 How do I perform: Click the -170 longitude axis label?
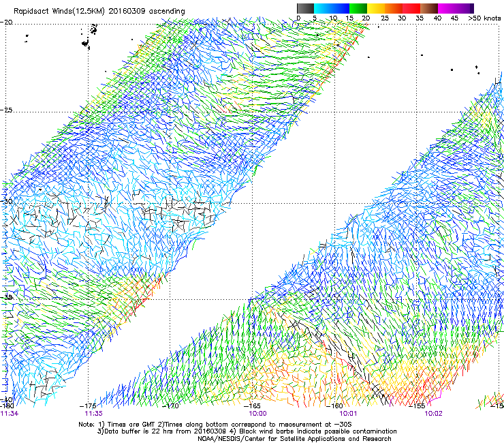click(x=170, y=406)
